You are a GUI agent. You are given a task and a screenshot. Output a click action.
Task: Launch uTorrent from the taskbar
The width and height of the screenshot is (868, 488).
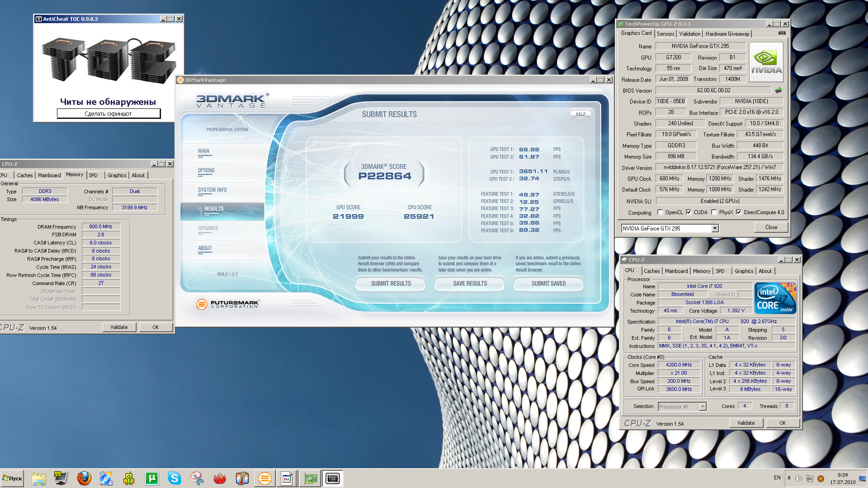(x=152, y=479)
